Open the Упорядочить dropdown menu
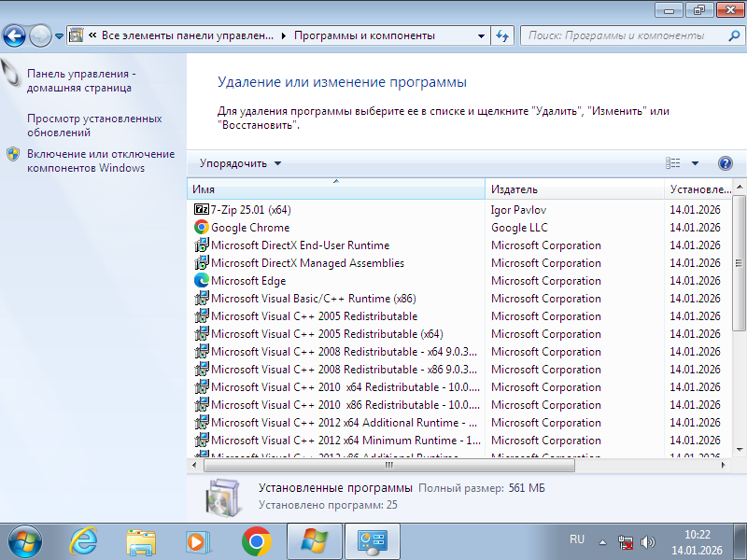The width and height of the screenshot is (747, 560). (x=241, y=163)
